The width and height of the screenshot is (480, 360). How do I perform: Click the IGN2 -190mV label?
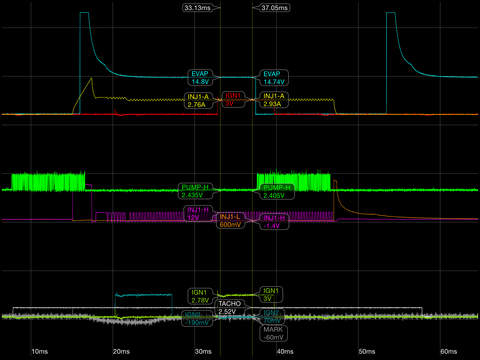197,318
